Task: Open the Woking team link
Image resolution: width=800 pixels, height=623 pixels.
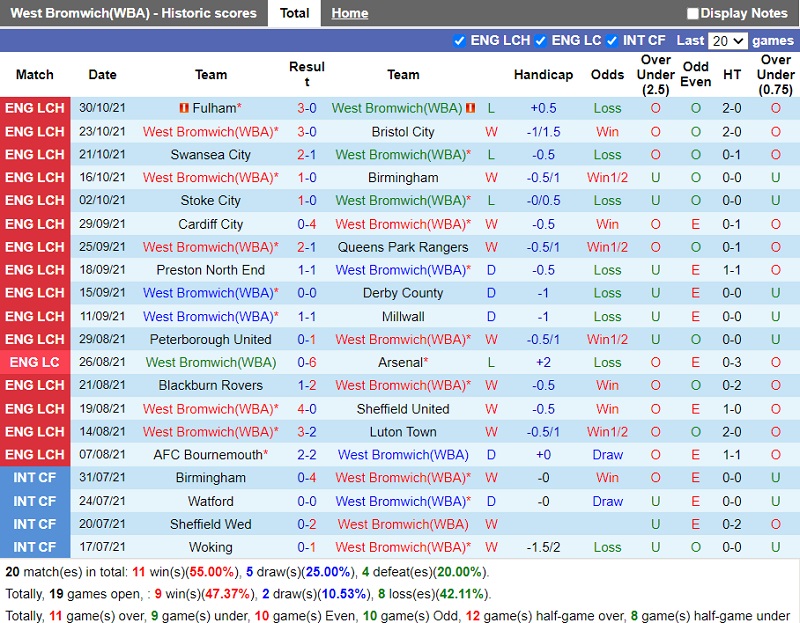Action: [x=211, y=547]
